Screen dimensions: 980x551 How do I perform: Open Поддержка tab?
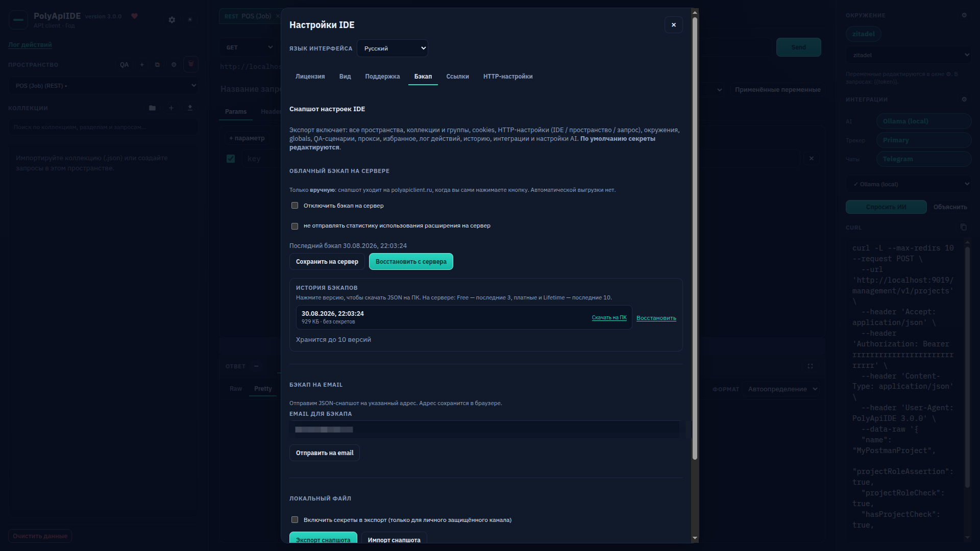tap(382, 77)
